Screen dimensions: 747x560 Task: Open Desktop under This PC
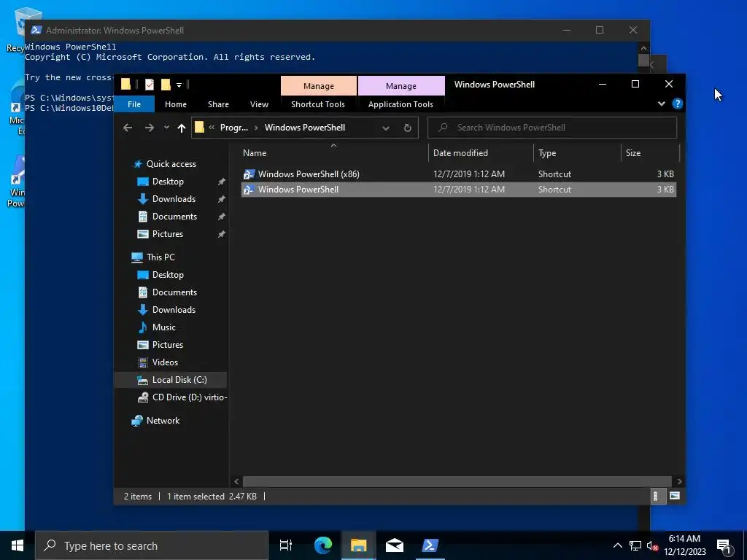coord(168,275)
